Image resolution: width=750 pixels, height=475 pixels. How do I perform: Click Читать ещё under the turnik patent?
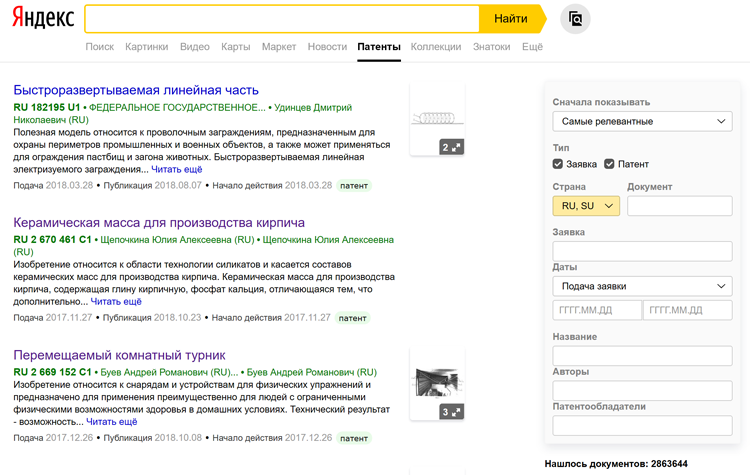pyautogui.click(x=111, y=422)
